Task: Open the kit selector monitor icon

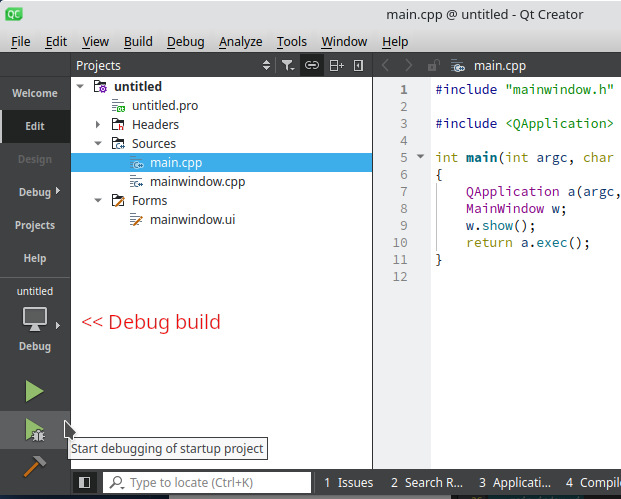Action: click(x=34, y=320)
